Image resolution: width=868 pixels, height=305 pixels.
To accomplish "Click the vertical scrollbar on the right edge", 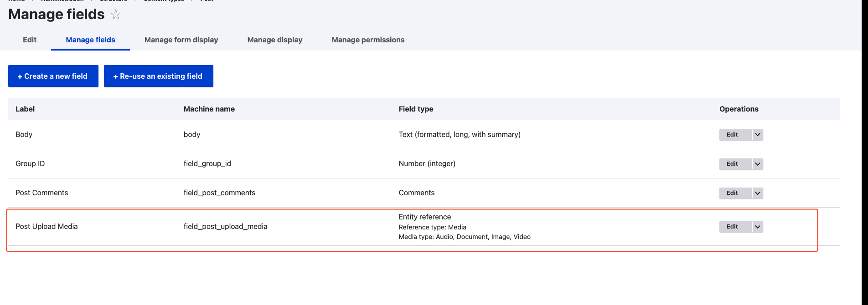I will tap(864, 152).
